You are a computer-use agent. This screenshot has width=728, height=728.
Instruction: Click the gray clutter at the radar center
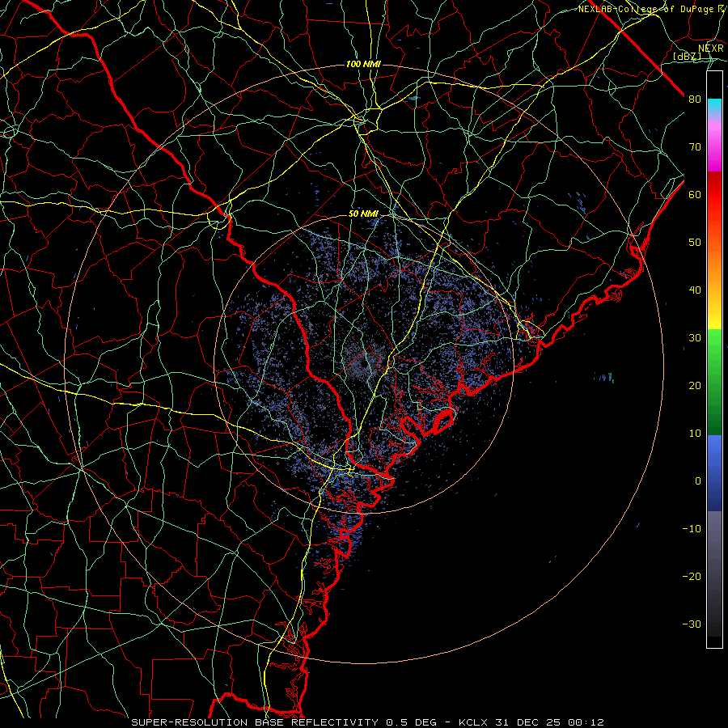click(x=363, y=363)
